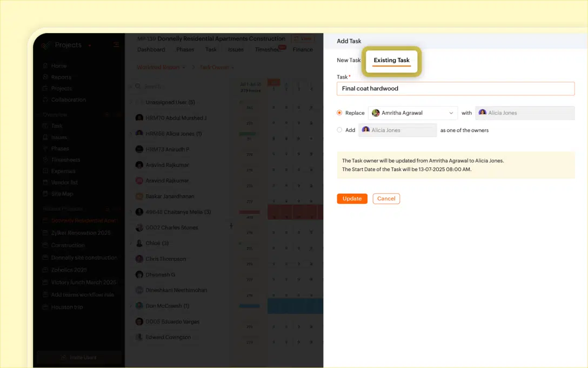Open Phases in the sidebar
The image size is (588, 368).
(60, 148)
